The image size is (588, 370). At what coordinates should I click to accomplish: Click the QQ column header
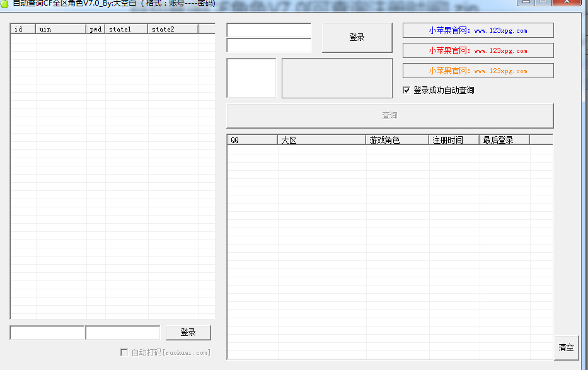pos(252,140)
